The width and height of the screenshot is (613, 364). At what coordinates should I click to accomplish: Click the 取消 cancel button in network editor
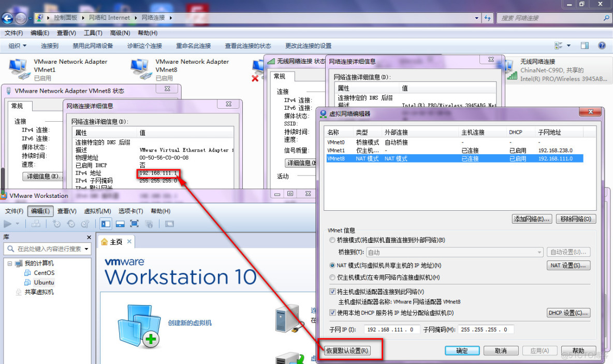coord(501,351)
